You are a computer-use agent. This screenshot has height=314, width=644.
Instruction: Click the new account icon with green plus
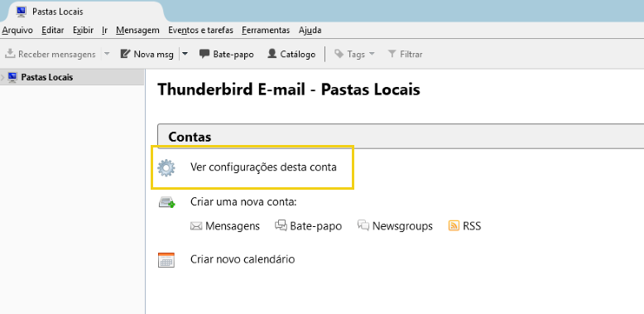pos(166,203)
